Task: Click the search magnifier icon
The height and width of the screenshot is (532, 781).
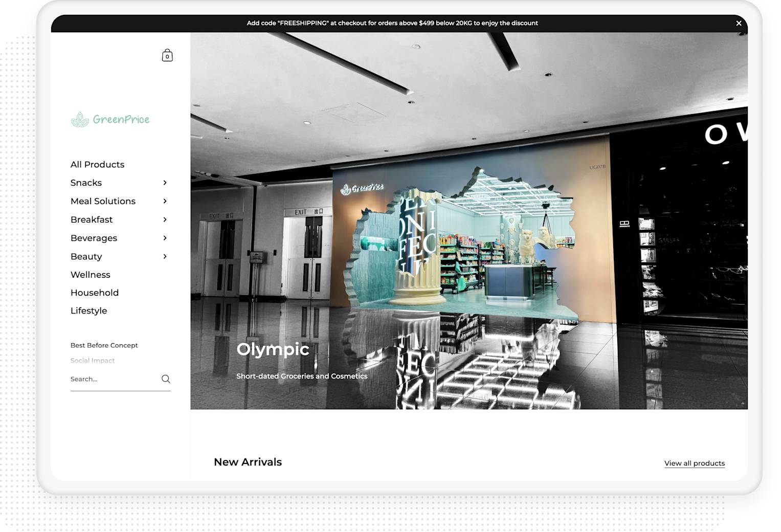Action: pos(166,379)
